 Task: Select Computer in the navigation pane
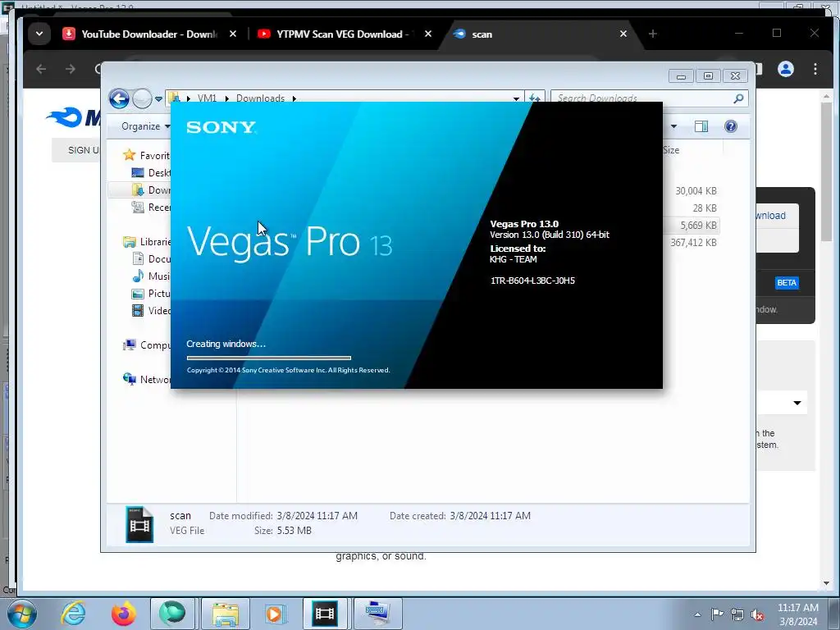click(x=147, y=345)
